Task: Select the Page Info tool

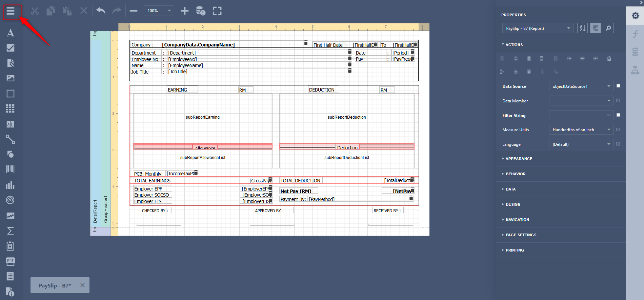Action: point(11,292)
